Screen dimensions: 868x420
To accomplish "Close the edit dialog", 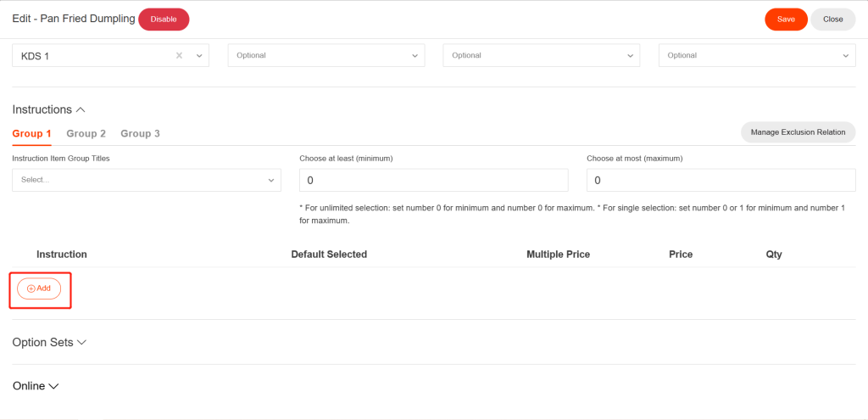I will tap(832, 20).
